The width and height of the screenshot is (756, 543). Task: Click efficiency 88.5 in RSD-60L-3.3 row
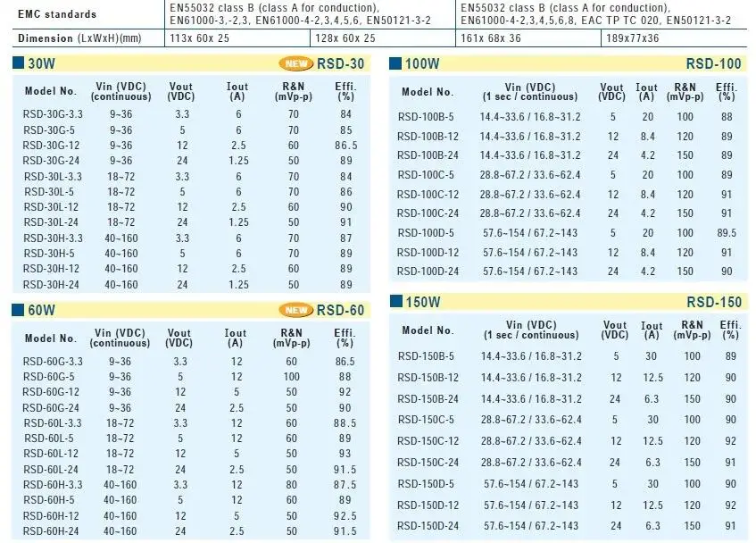click(345, 423)
